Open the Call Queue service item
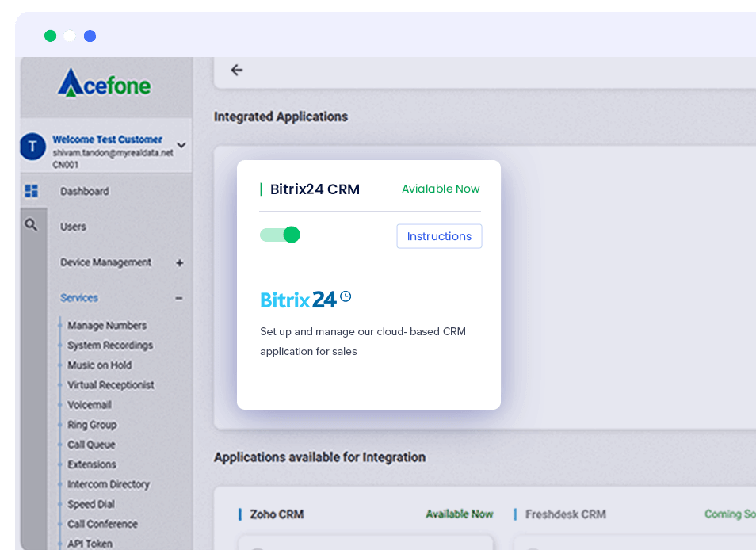Screen dimensions: 756x550 pos(91,445)
